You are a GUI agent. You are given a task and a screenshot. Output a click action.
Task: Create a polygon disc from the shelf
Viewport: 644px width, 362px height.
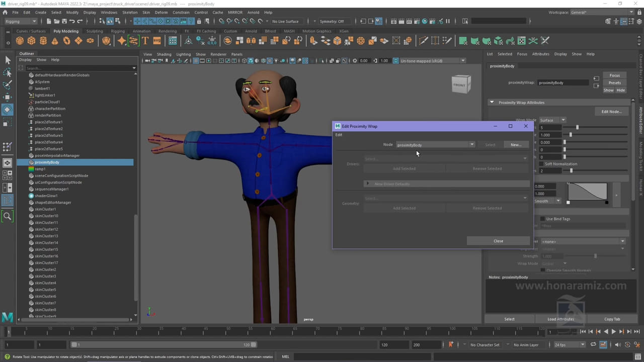point(90,41)
